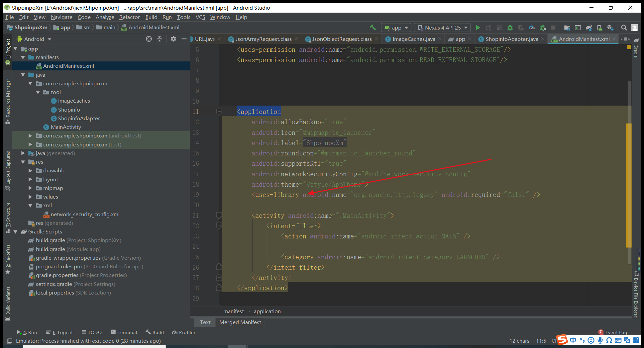Screen dimensions: 644x348
Task: Collapse the manifests folder
Action: coord(23,57)
